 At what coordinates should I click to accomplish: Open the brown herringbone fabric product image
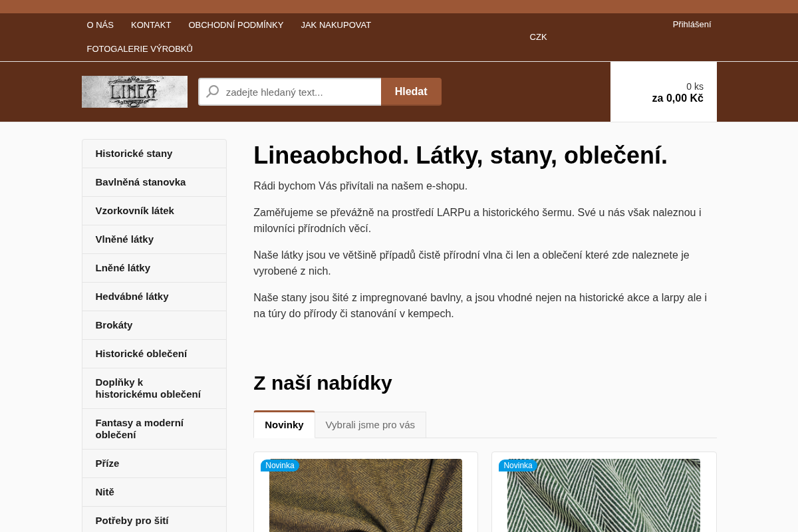coord(366,495)
